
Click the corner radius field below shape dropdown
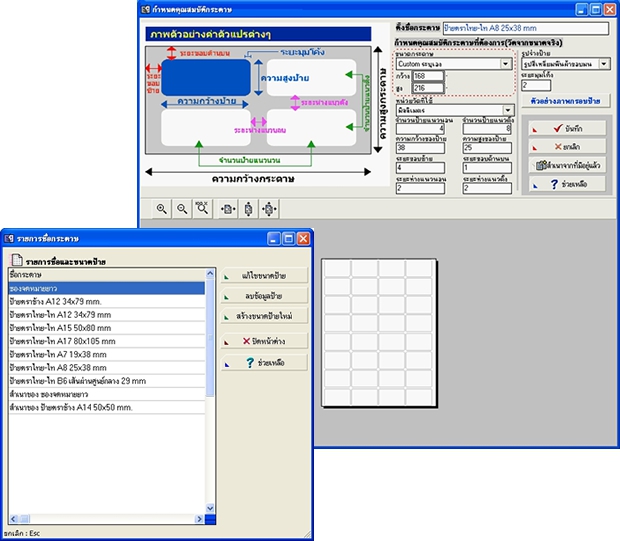click(x=536, y=85)
